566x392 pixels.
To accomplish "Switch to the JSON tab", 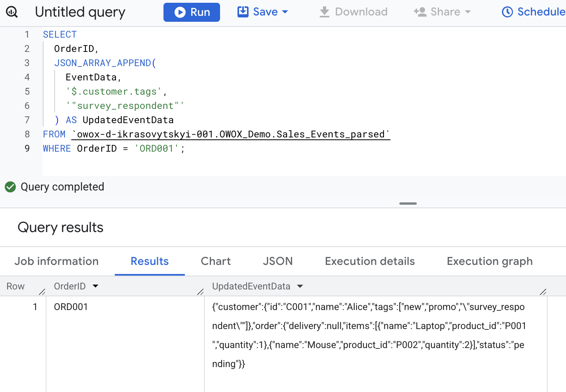I will [278, 261].
